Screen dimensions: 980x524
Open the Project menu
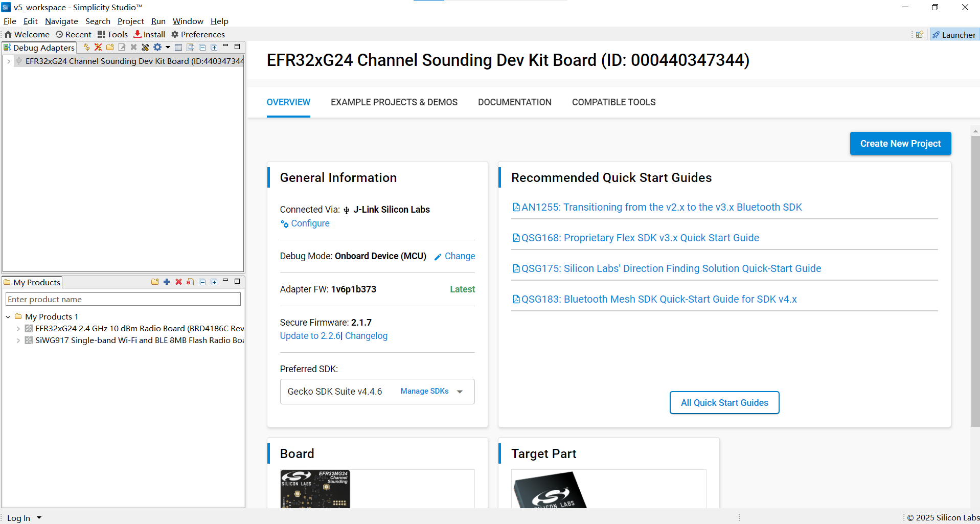[x=130, y=21]
